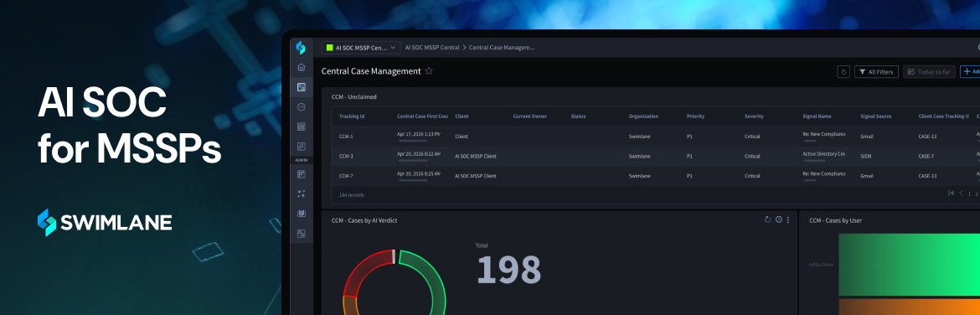The width and height of the screenshot is (980, 315).
Task: Select the orange segment of the donut chart
Action: coord(350,307)
